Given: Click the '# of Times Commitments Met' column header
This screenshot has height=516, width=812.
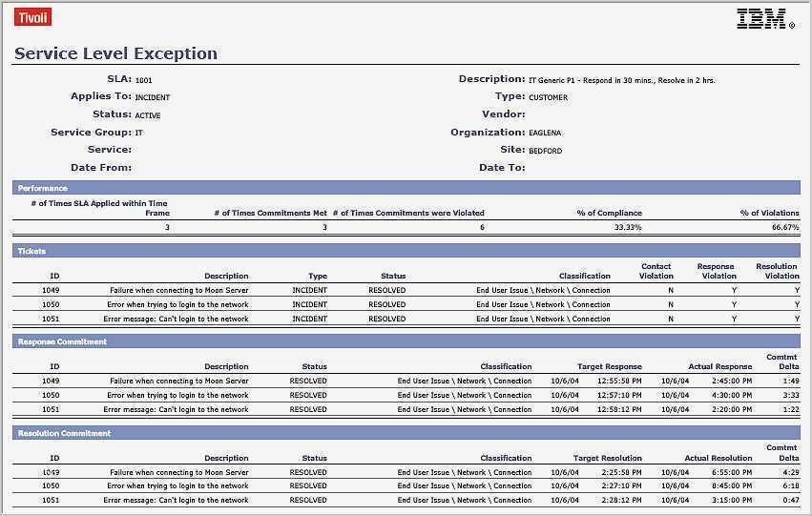Looking at the screenshot, I should pyautogui.click(x=270, y=213).
